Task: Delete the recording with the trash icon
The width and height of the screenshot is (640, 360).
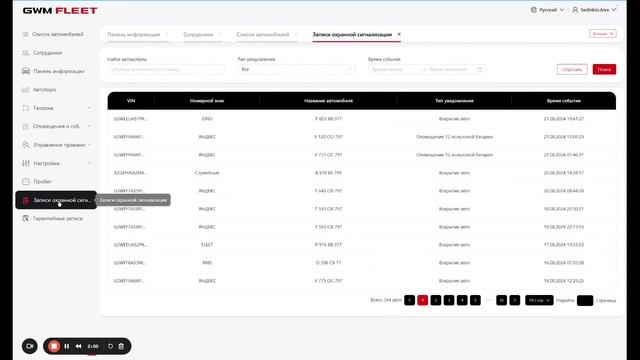Action: point(121,346)
